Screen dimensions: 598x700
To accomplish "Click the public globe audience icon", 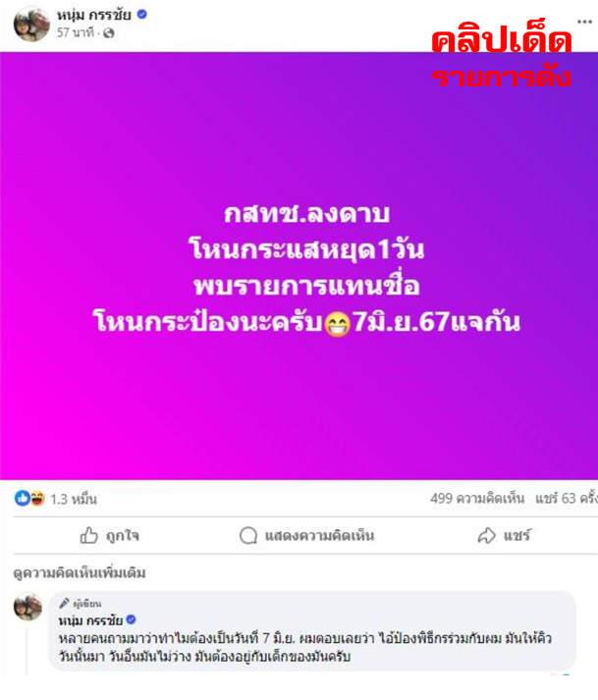I will pyautogui.click(x=109, y=33).
